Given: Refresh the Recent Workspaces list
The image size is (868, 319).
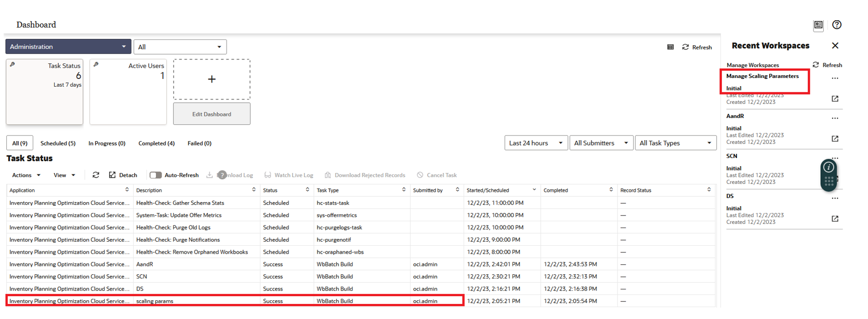Looking at the screenshot, I should 827,65.
